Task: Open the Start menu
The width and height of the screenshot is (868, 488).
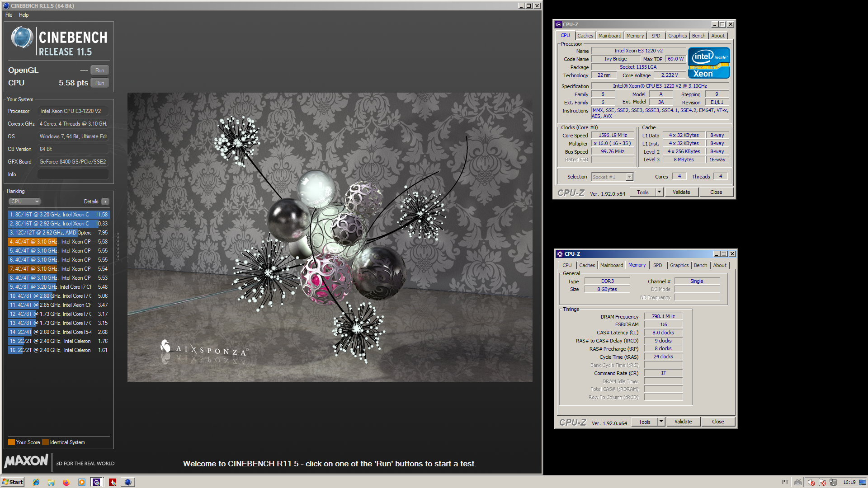Action: tap(13, 482)
